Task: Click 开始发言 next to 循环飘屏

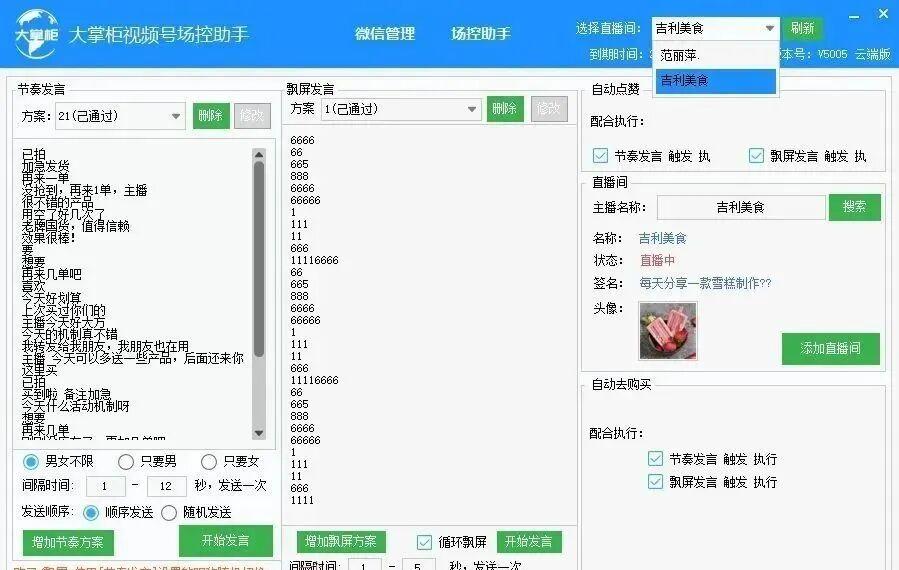Action: tap(529, 541)
